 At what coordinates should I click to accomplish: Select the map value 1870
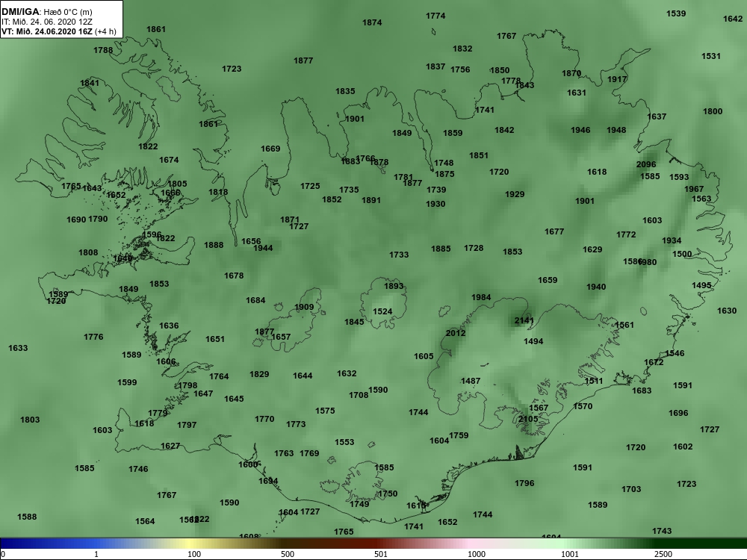571,73
